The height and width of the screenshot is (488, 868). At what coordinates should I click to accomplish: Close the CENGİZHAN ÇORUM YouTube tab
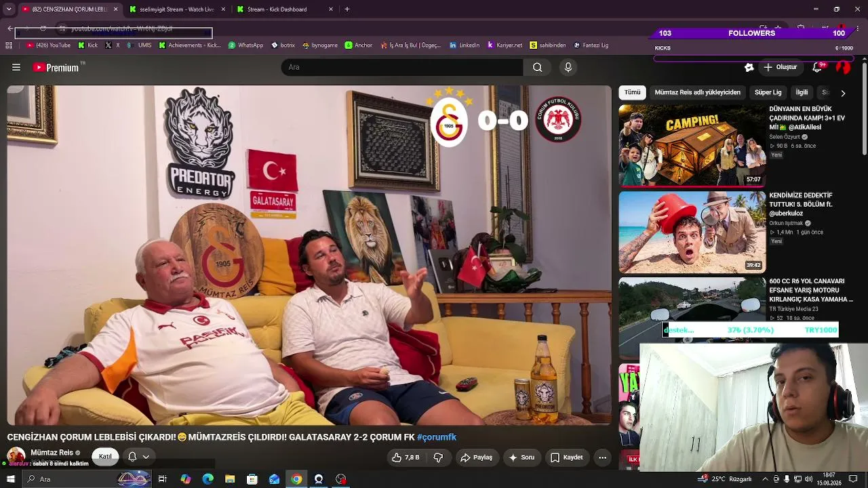click(115, 9)
